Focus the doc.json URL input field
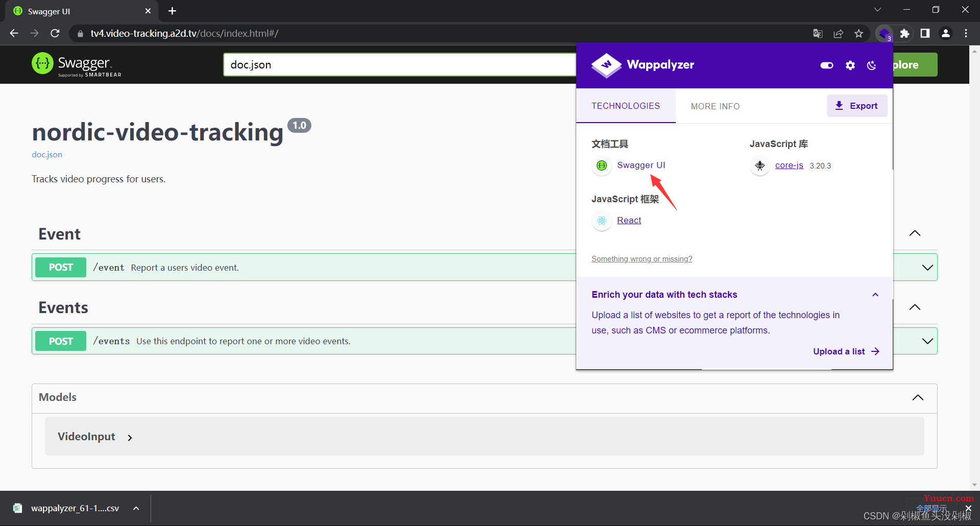Viewport: 980px width, 526px height. [x=400, y=65]
